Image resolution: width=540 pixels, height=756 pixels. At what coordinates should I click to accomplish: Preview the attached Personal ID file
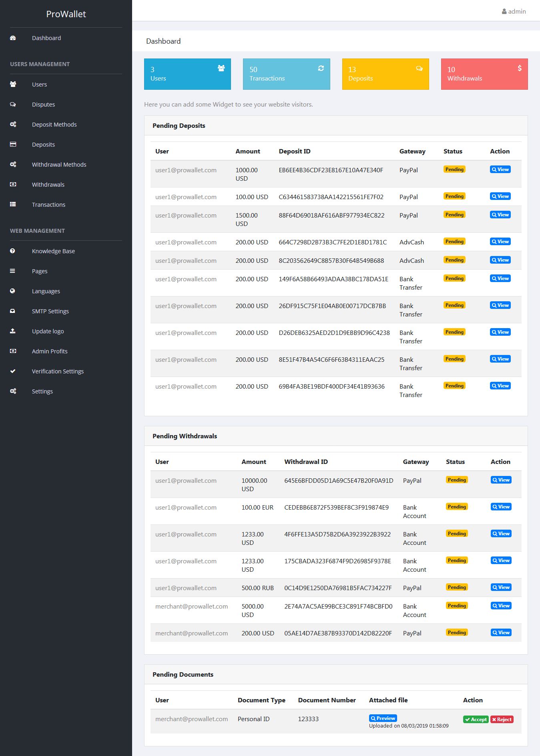coord(383,718)
